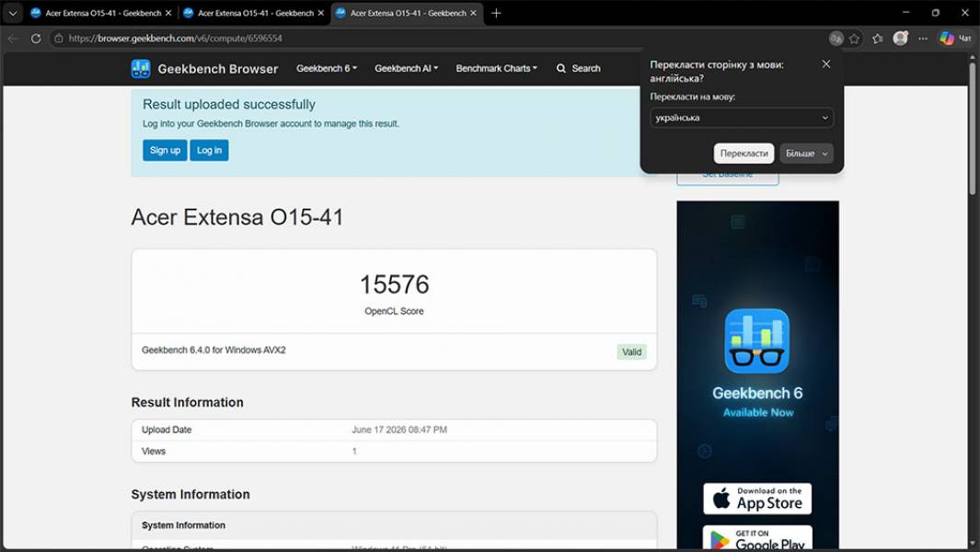Close the first Acer Extensa tab
This screenshot has height=552, width=980.
point(168,13)
